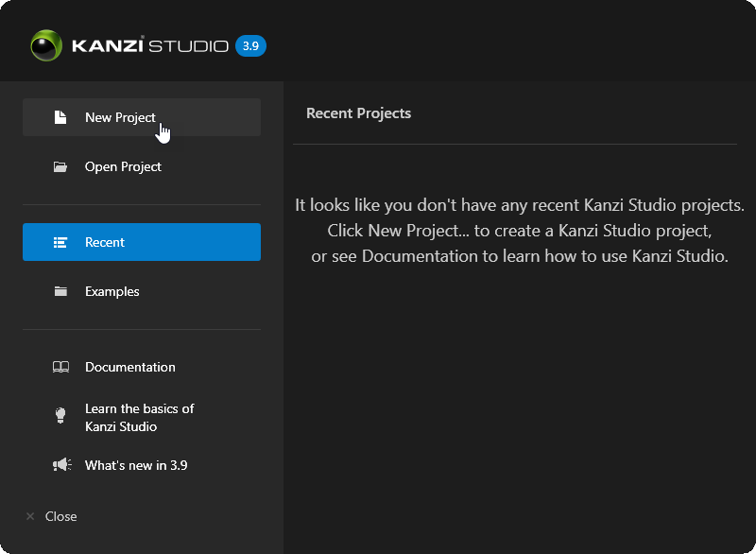The image size is (756, 554).
Task: Click the megaphone icon for What's new
Action: pyautogui.click(x=62, y=465)
